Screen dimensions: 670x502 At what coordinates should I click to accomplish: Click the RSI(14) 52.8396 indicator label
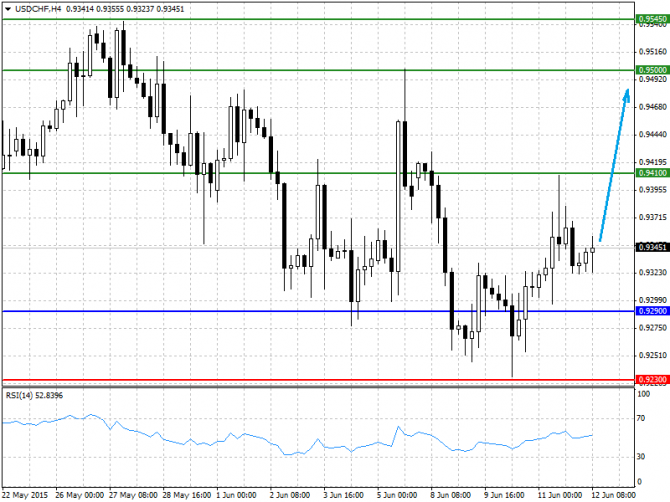tap(34, 395)
